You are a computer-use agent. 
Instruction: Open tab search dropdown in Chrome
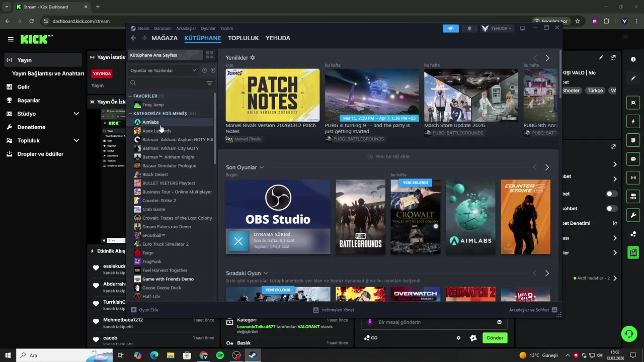(7, 7)
